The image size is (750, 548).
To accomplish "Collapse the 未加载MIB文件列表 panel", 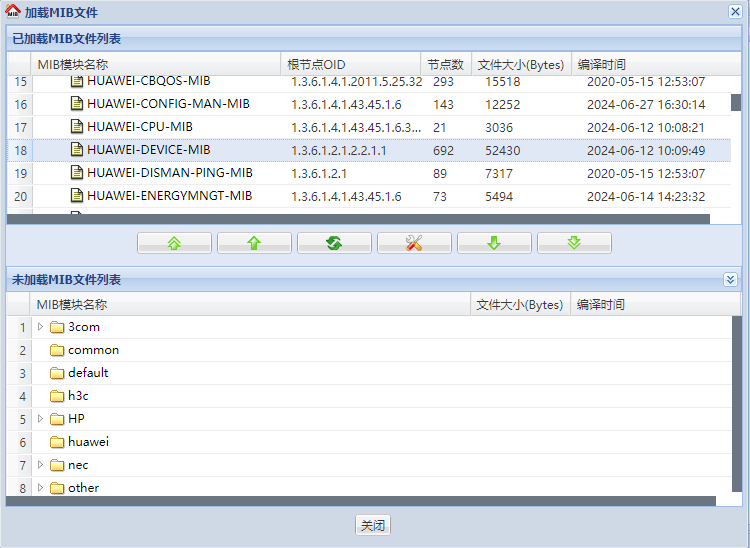I will click(x=730, y=279).
